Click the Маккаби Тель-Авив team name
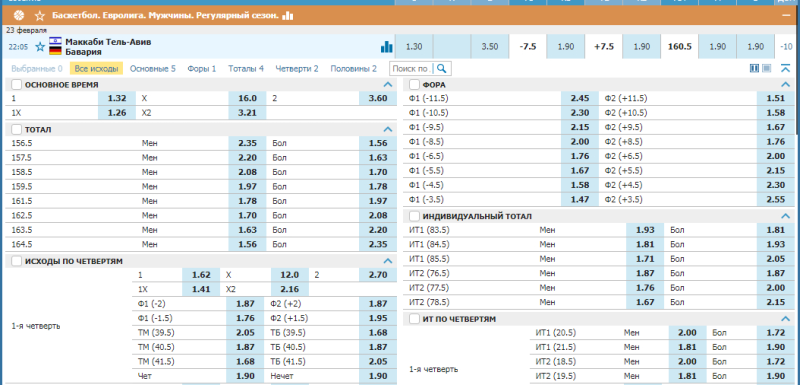 [108, 42]
